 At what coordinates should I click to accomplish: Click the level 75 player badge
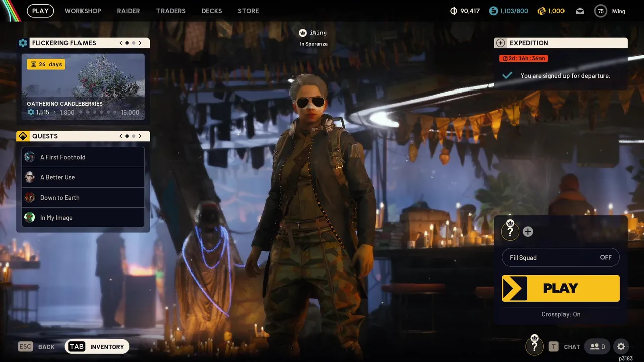click(x=601, y=11)
